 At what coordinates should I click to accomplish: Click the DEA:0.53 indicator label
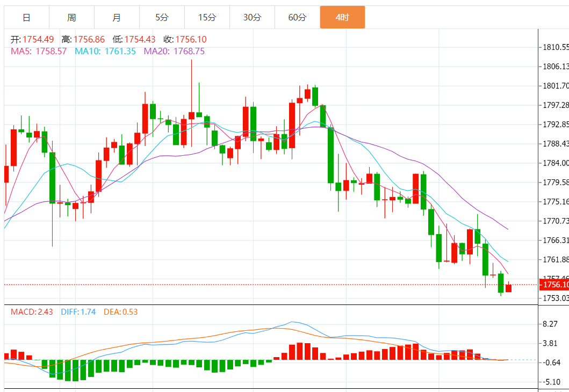coord(120,312)
